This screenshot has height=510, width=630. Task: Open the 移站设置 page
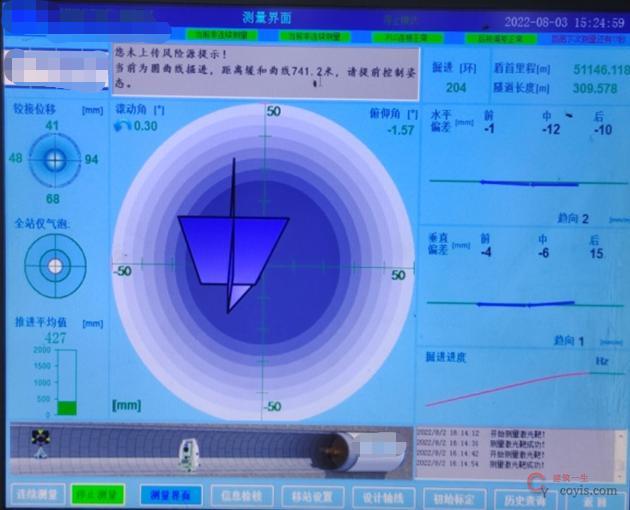click(x=313, y=497)
